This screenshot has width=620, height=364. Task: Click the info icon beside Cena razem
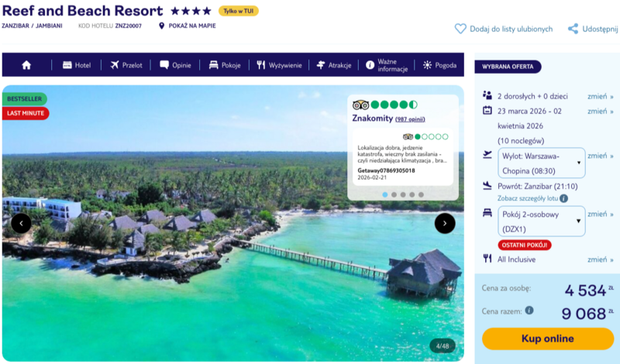coord(529,311)
